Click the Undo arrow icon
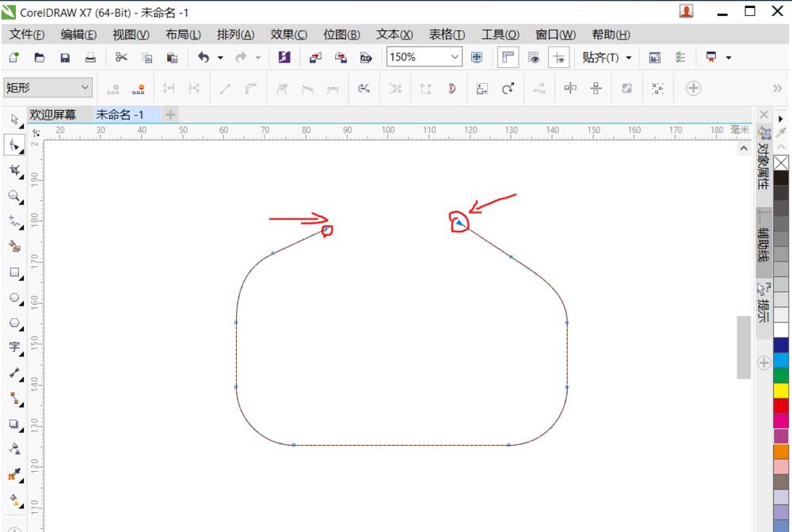792x532 pixels. (204, 57)
